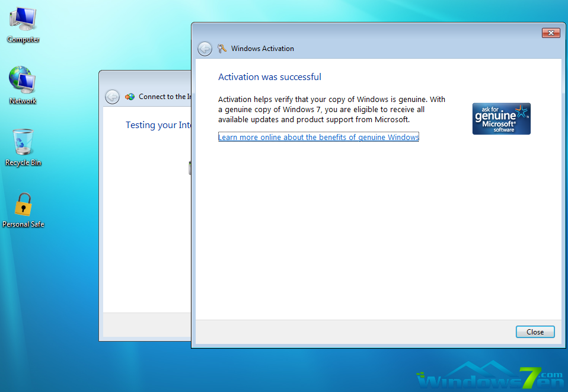Select the Network desktop icon
568x392 pixels.
pos(23,81)
